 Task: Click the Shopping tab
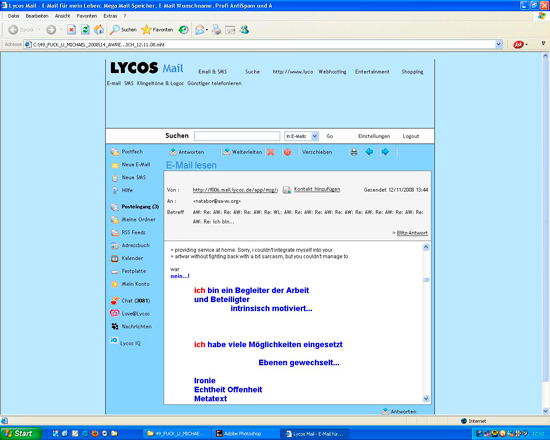pyautogui.click(x=412, y=72)
